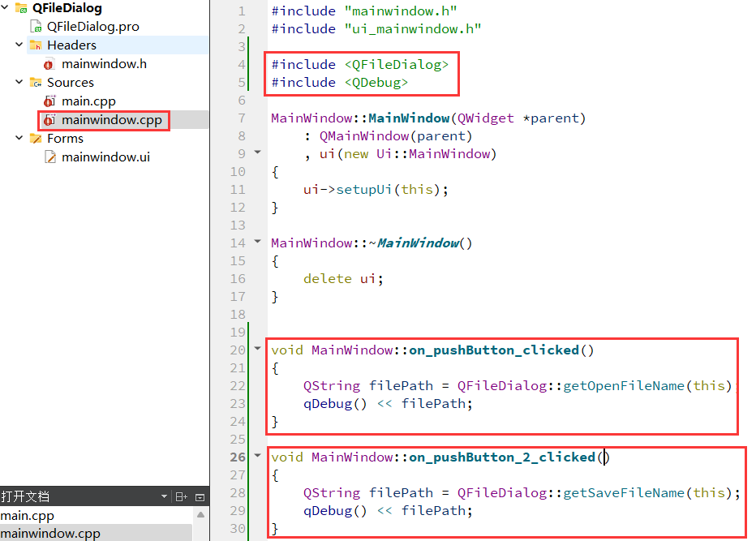Viewport: 756px width, 541px height.
Task: Open QFileDialog.pro in the project tree
Action: [x=93, y=27]
